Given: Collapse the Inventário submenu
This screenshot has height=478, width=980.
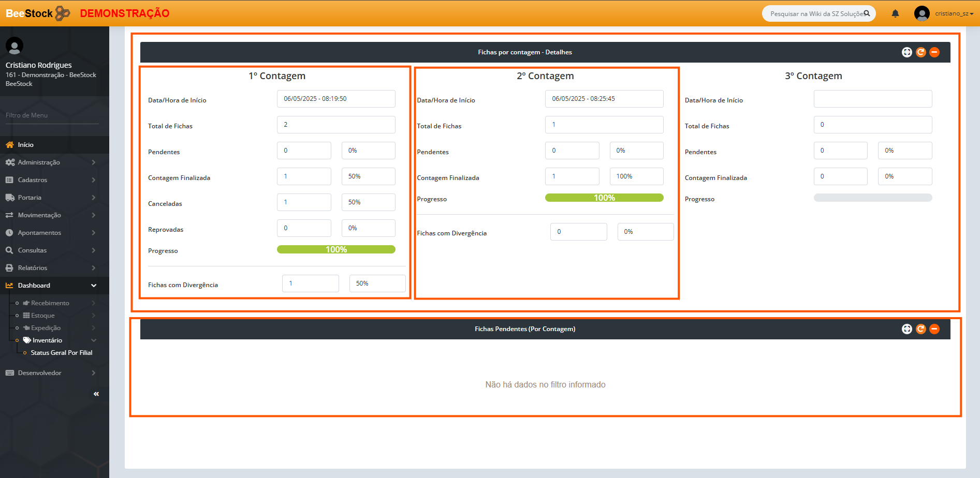Looking at the screenshot, I should coord(94,340).
